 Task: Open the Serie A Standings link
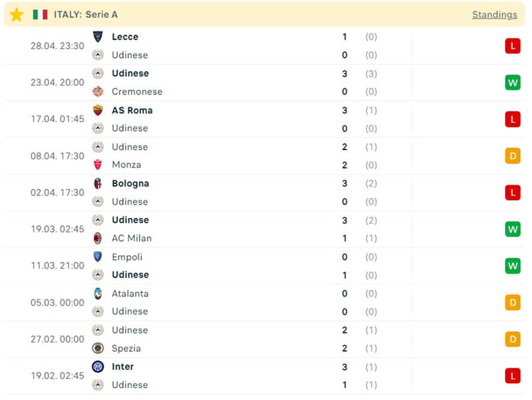(x=494, y=15)
